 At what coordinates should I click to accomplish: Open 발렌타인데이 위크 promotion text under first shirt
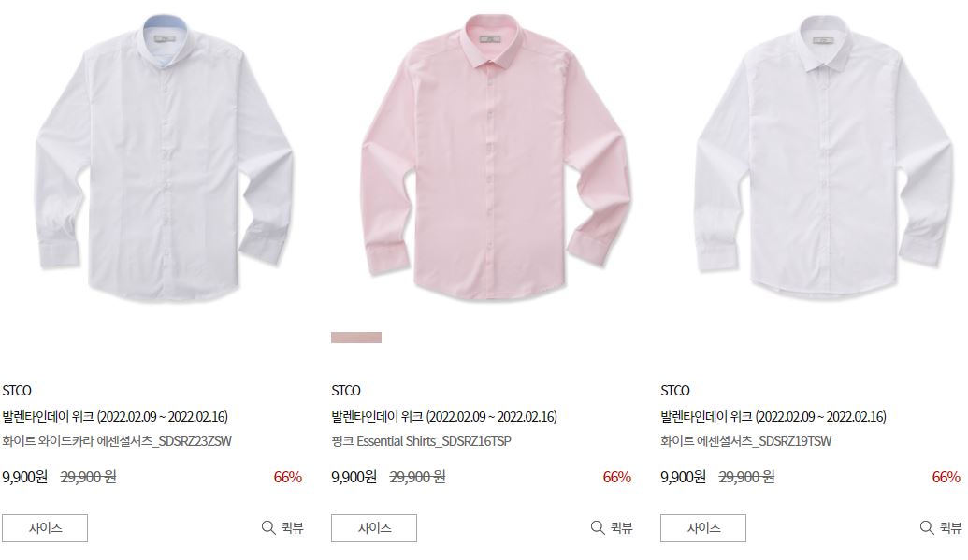click(x=115, y=416)
